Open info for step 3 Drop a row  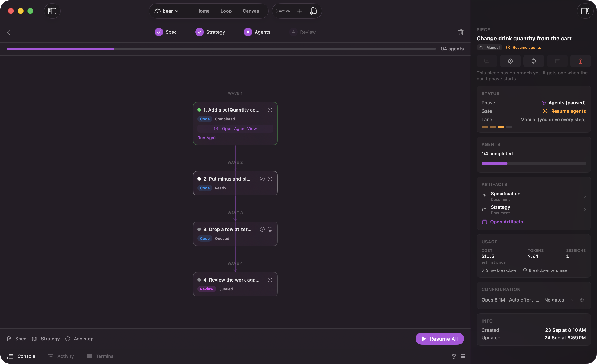(x=270, y=229)
